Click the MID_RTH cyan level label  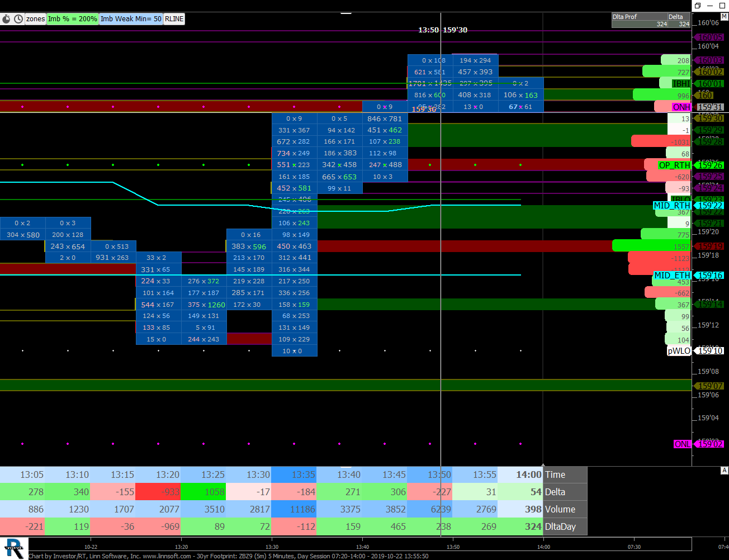point(672,206)
